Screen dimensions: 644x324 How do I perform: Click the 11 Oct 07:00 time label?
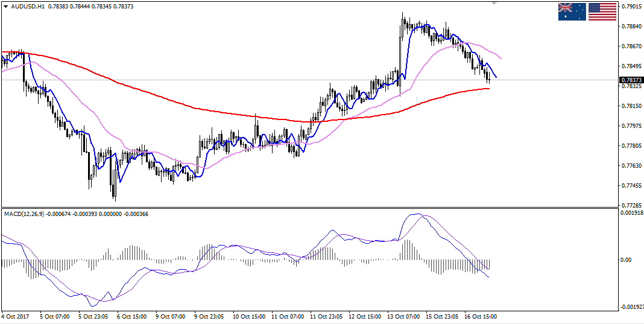(286, 317)
